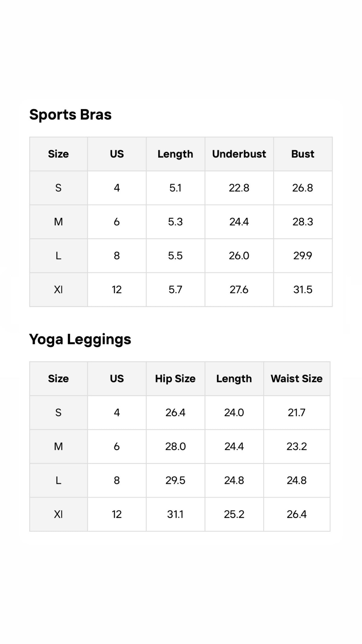Click the Yoga Leggings heading

click(x=80, y=339)
